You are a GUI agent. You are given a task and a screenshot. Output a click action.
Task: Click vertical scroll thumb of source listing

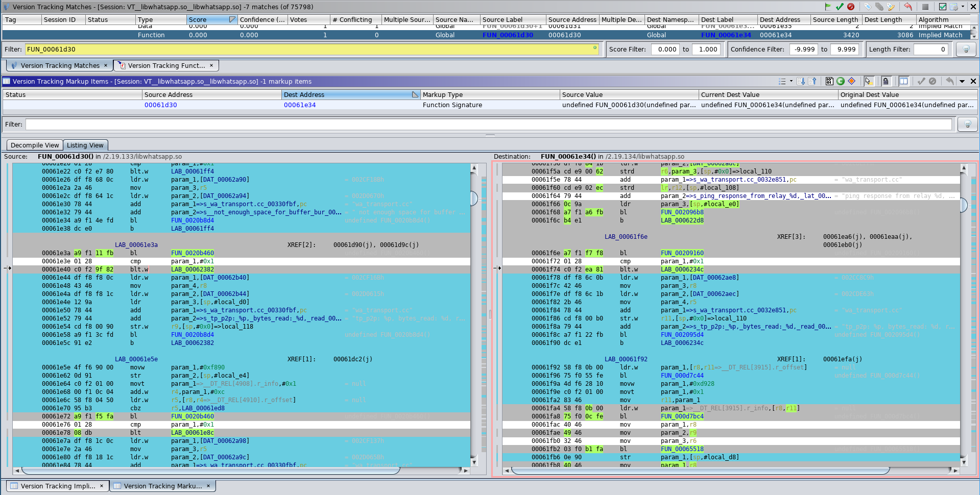pyautogui.click(x=474, y=198)
